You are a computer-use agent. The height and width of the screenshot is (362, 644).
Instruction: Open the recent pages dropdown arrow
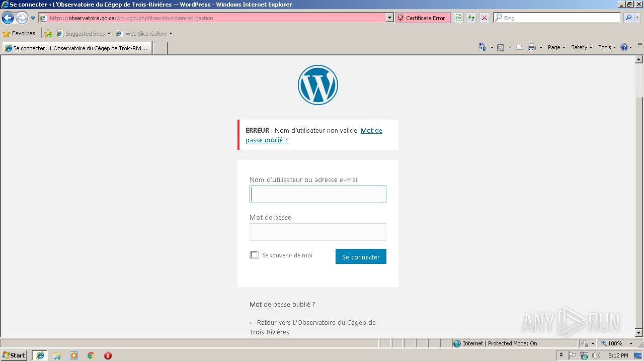(33, 18)
